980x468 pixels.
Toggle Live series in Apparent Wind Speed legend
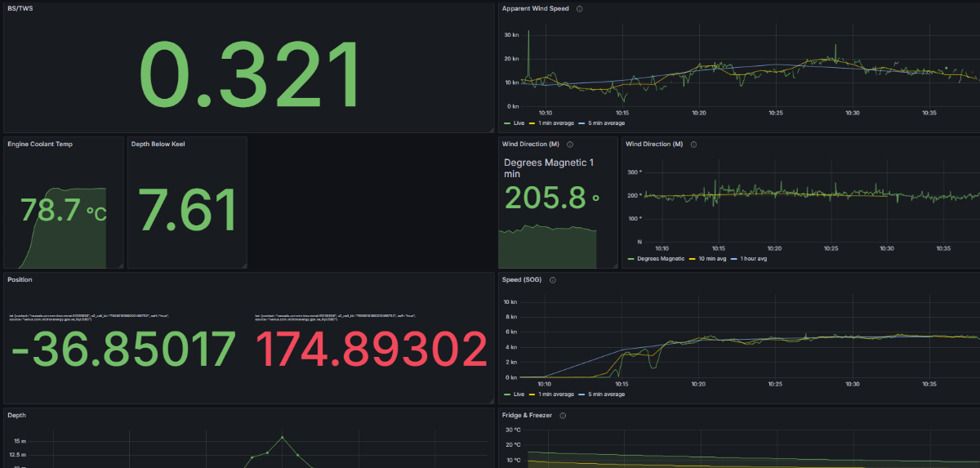pos(518,123)
